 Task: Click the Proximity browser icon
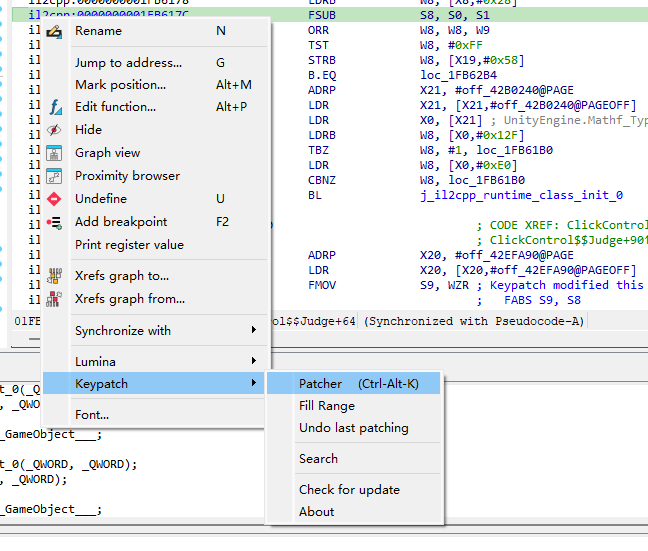[54, 176]
